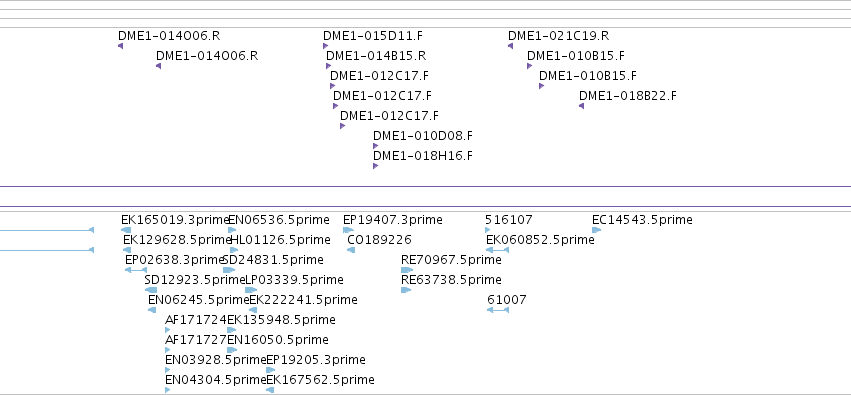Click the EC14543.5prime label
The height and width of the screenshot is (395, 851).
point(643,220)
